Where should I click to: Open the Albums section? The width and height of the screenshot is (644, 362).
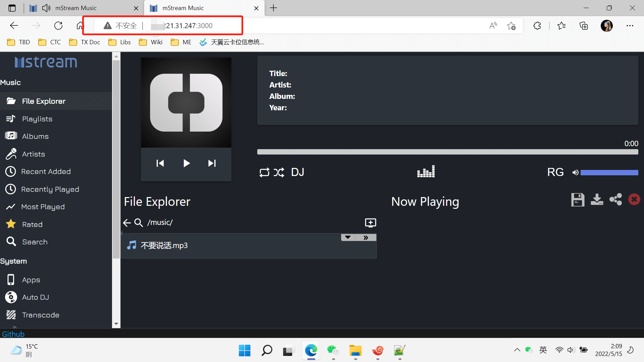tap(35, 136)
